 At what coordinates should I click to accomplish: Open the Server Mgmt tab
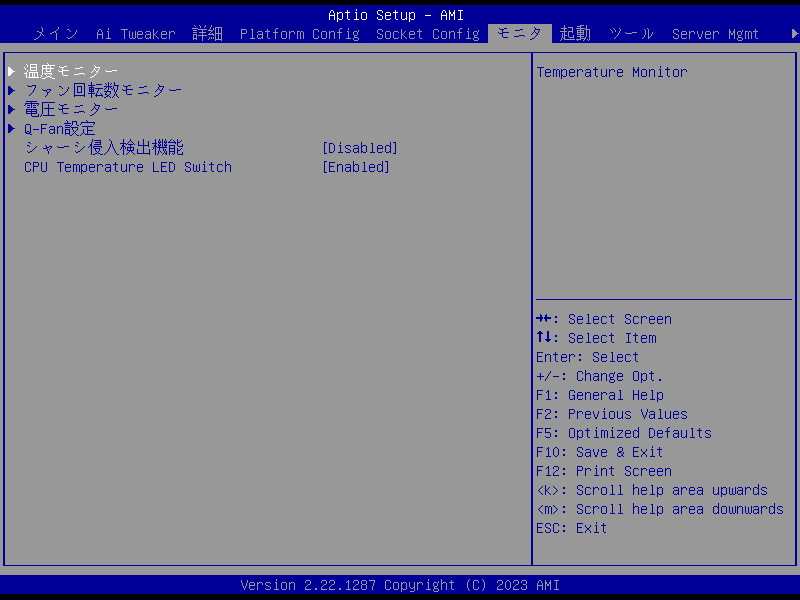715,34
